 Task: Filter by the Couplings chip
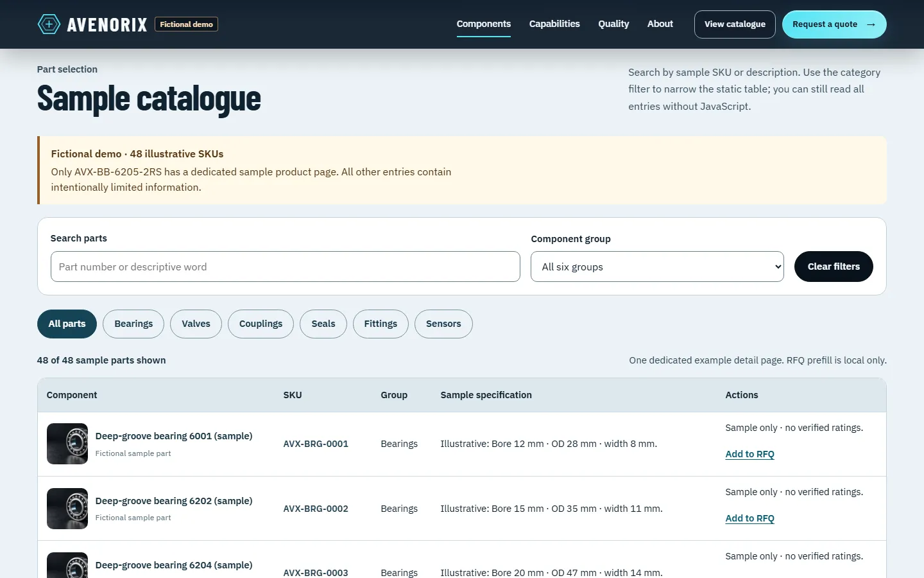point(261,324)
